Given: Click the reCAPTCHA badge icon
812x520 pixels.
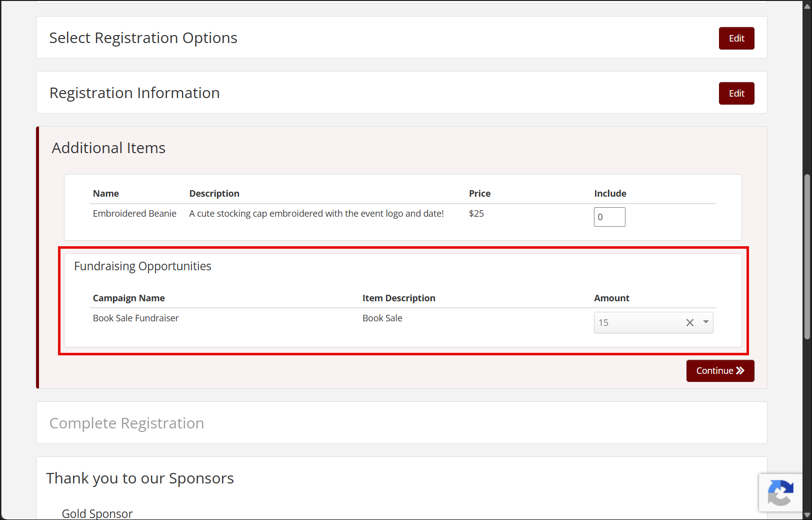Looking at the screenshot, I should (x=780, y=492).
